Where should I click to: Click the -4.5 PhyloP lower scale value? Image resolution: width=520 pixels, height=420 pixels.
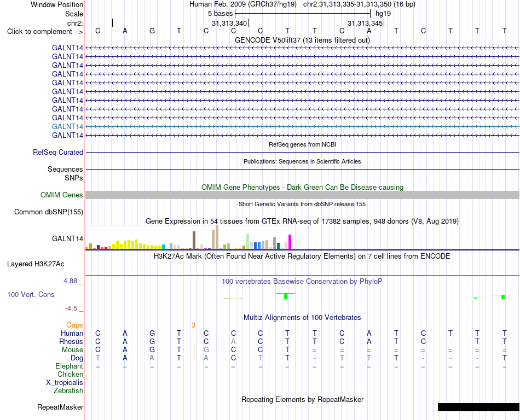(x=71, y=308)
